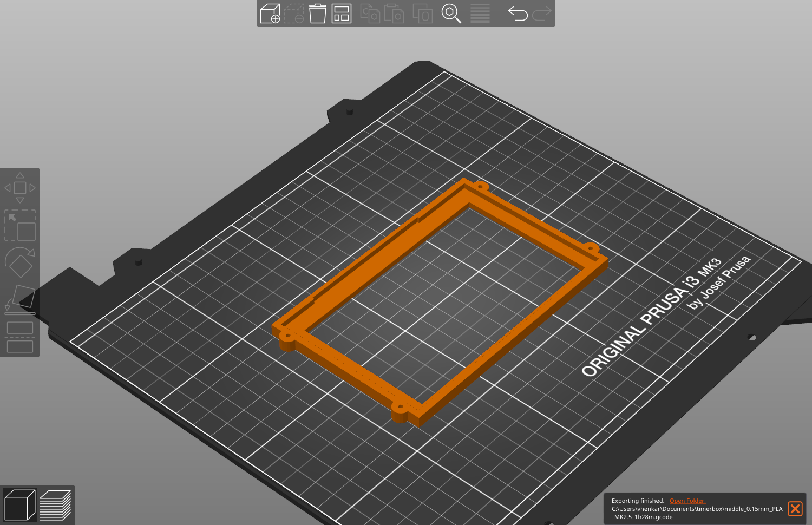Arrange objects on the bed
Viewport: 812px width, 525px height.
point(342,14)
